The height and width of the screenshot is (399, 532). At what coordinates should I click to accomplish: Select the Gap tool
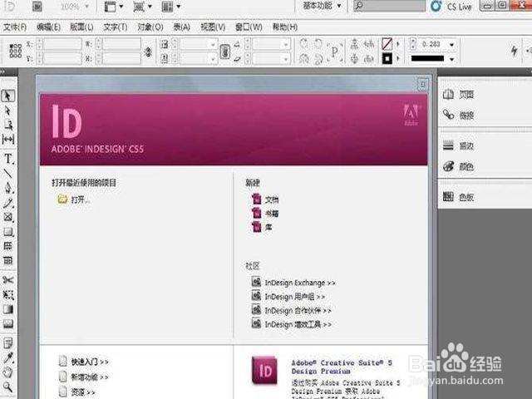[x=8, y=140]
